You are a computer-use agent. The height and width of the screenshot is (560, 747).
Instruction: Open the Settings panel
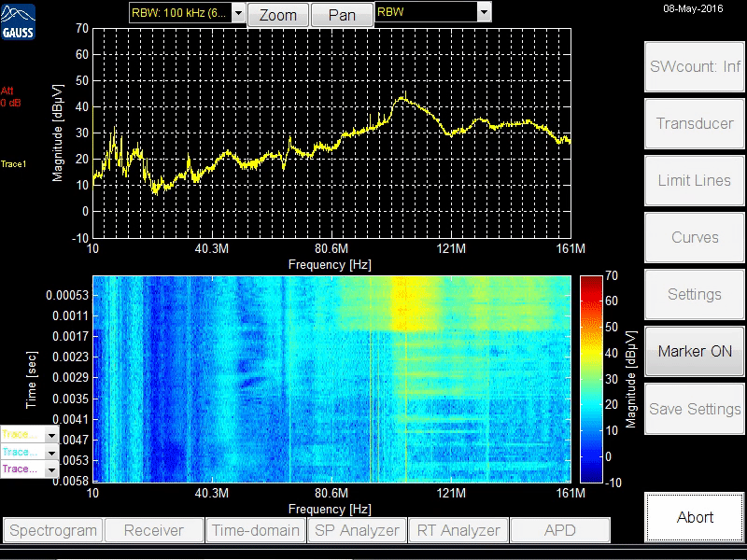695,294
